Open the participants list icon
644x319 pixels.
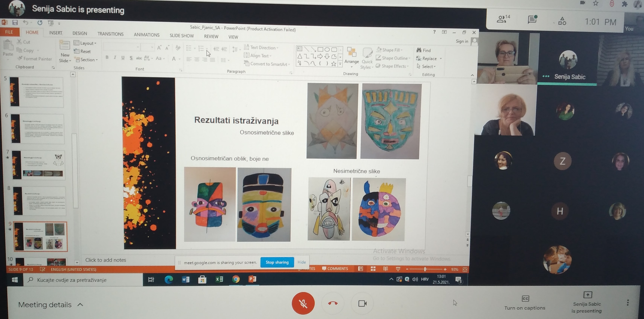pos(502,19)
